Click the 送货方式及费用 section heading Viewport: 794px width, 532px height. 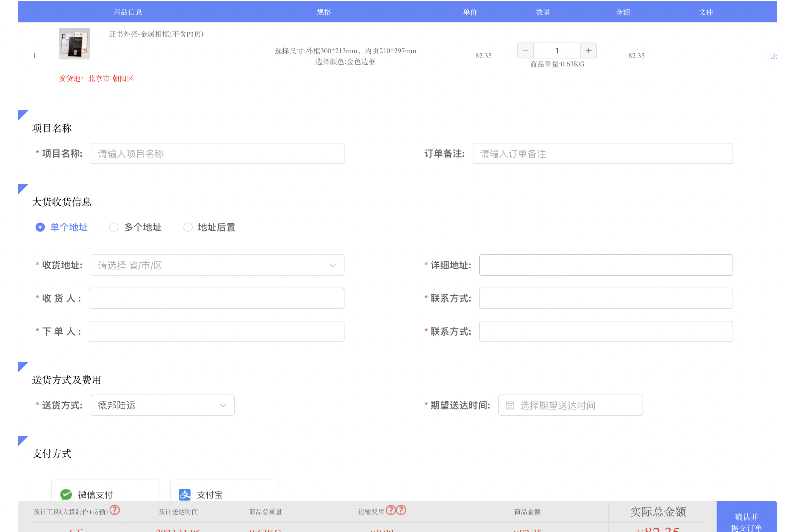[x=67, y=380]
